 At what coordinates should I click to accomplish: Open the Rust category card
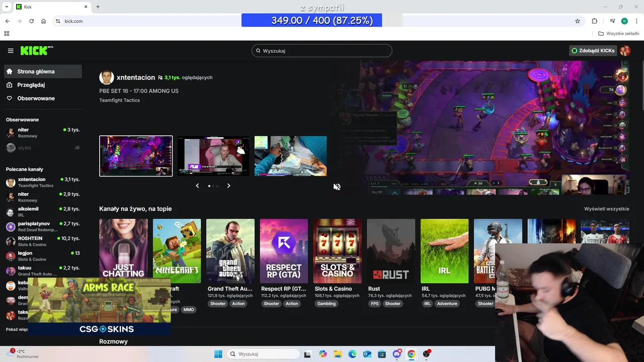(x=391, y=251)
